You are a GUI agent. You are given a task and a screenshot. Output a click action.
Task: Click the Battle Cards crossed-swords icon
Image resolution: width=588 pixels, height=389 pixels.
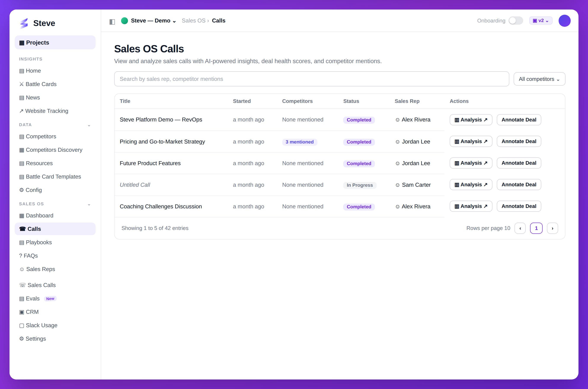(22, 84)
